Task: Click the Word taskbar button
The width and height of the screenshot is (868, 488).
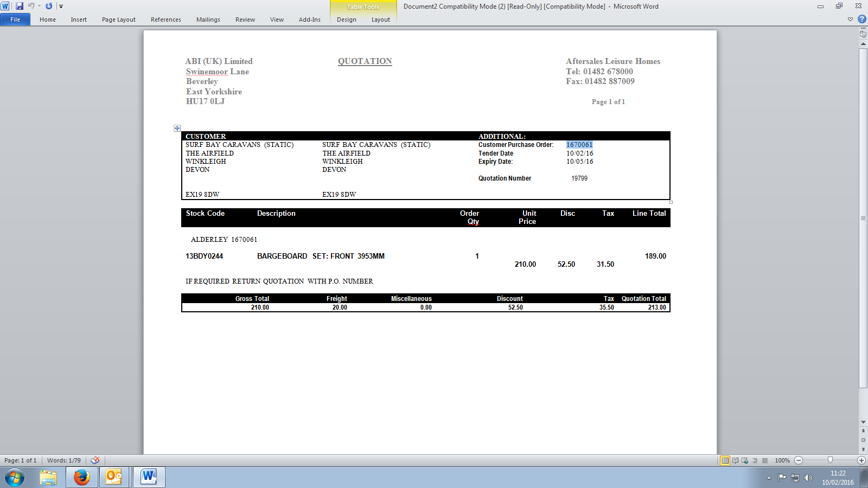Action: (x=149, y=478)
